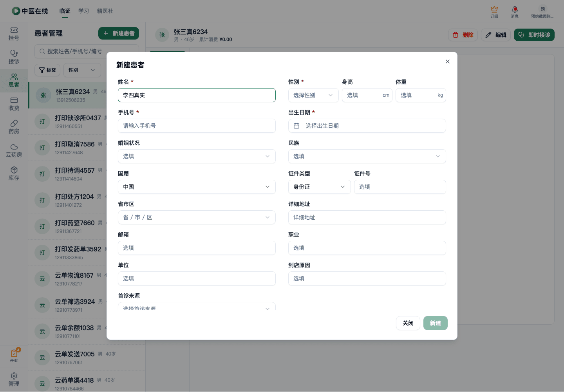The height and width of the screenshot is (392, 564).
Task: Click the 标签 filter icon button
Action: [x=47, y=70]
